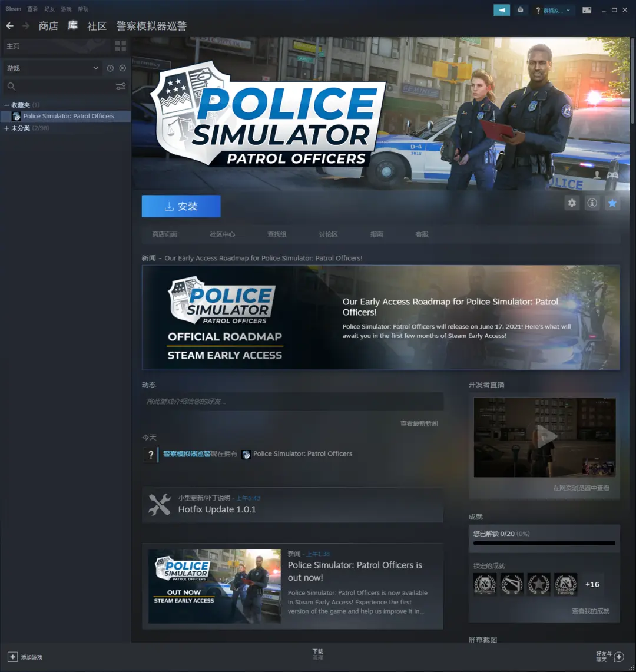The width and height of the screenshot is (636, 672).
Task: Enter Big Picture mode from the title bar
Action: click(x=587, y=10)
